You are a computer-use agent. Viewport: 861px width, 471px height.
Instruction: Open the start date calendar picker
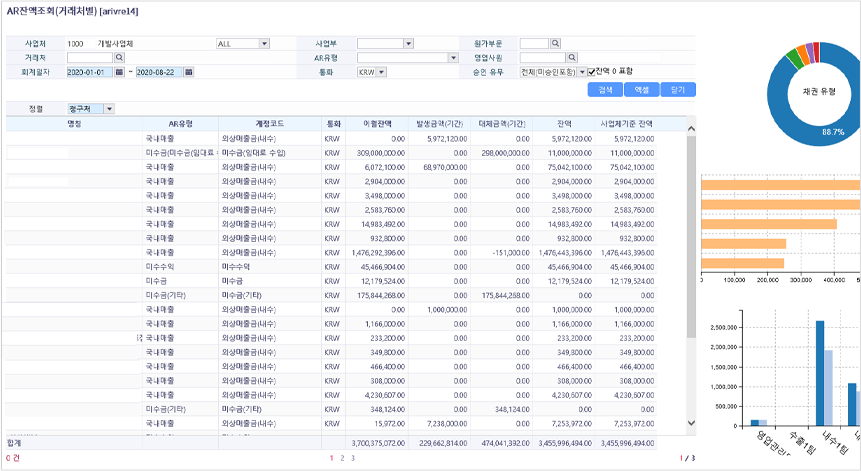tap(119, 73)
